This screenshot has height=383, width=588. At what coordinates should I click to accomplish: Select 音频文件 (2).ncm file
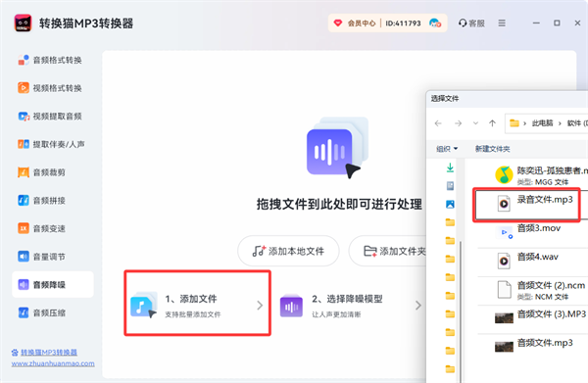click(532, 291)
